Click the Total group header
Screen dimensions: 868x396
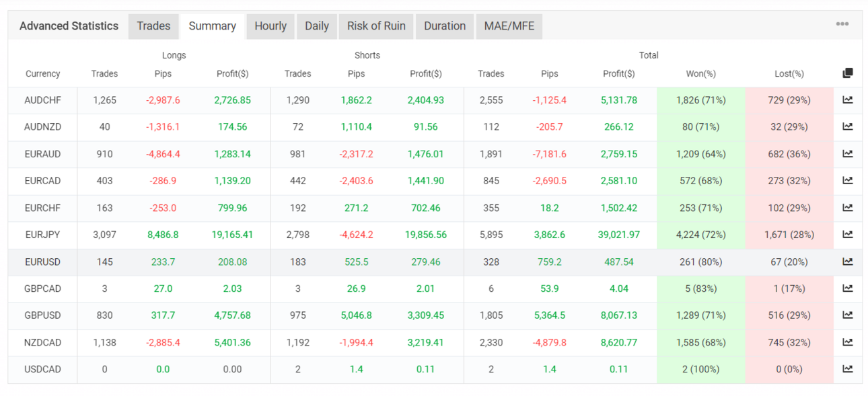(649, 55)
